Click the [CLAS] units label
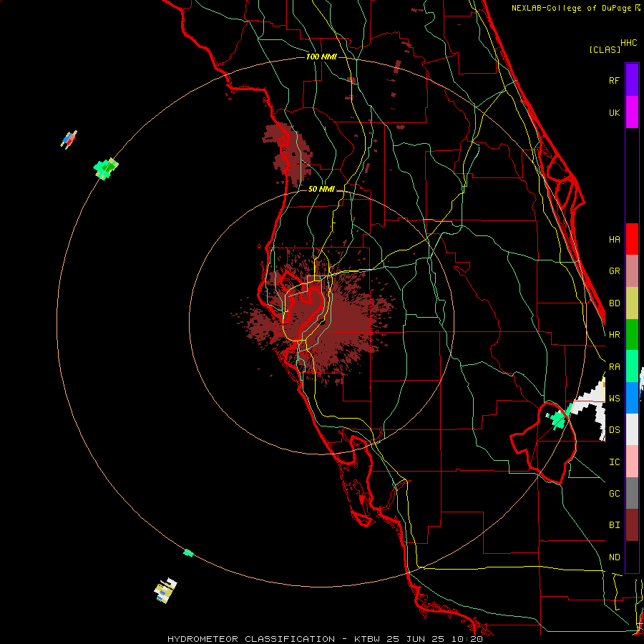The height and width of the screenshot is (644, 644). point(605,49)
